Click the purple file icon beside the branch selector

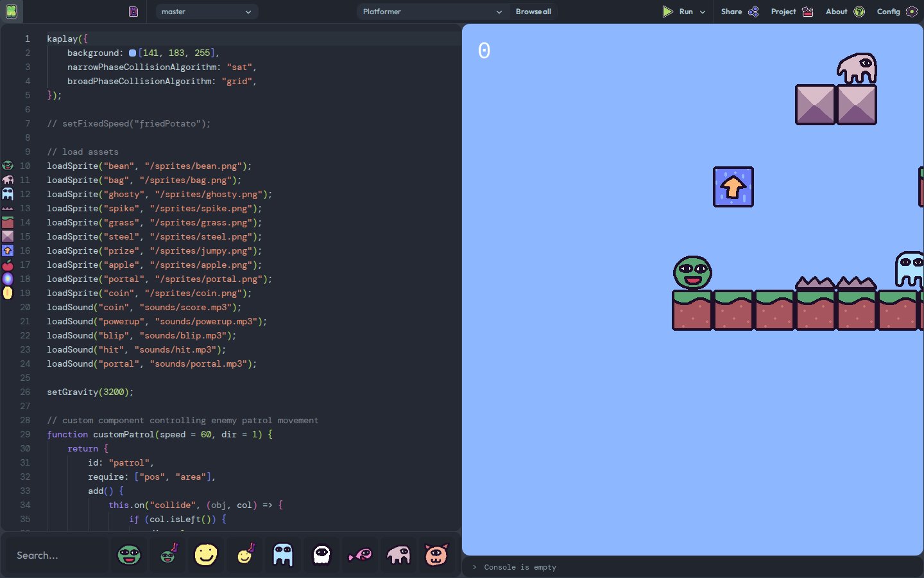[133, 12]
